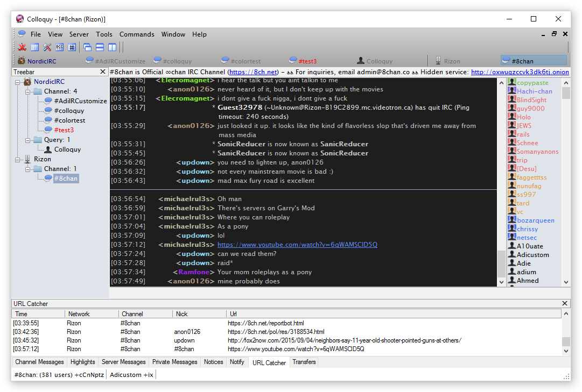Click the chat scrollbar down arrow

coord(501,282)
